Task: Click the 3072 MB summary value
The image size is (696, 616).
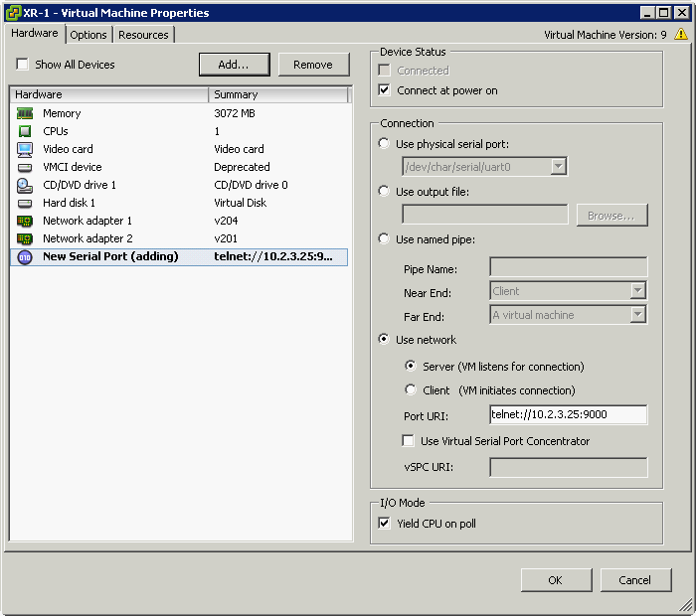Action: tap(235, 113)
